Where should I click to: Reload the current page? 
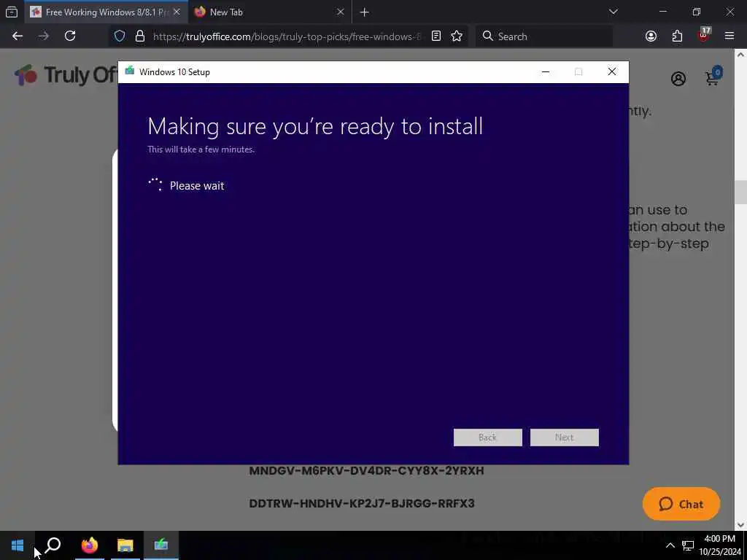point(70,36)
